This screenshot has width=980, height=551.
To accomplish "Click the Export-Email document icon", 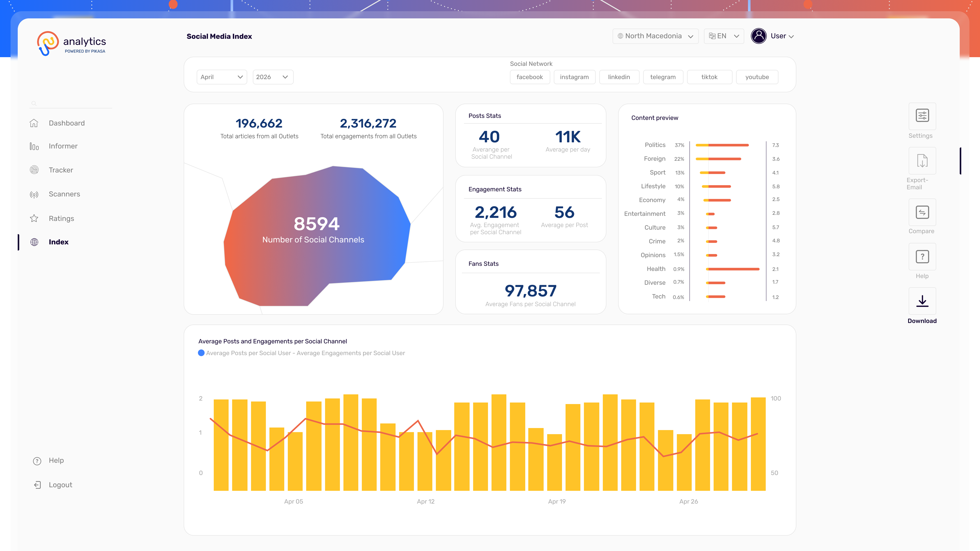I will [922, 161].
